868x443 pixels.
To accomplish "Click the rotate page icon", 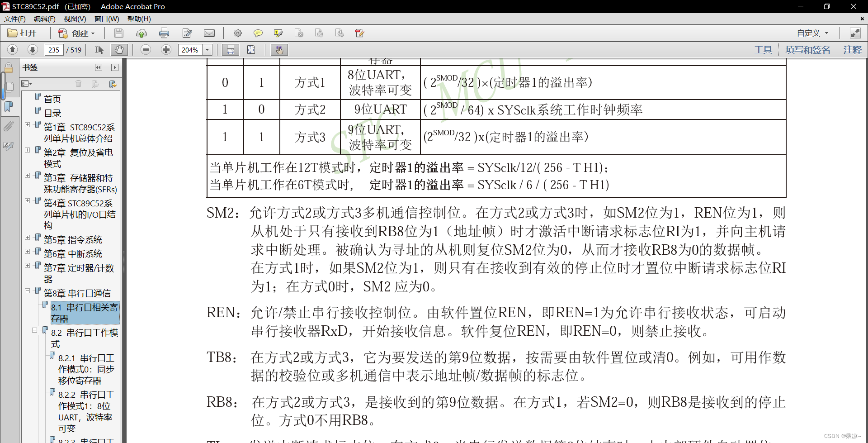I will [319, 33].
